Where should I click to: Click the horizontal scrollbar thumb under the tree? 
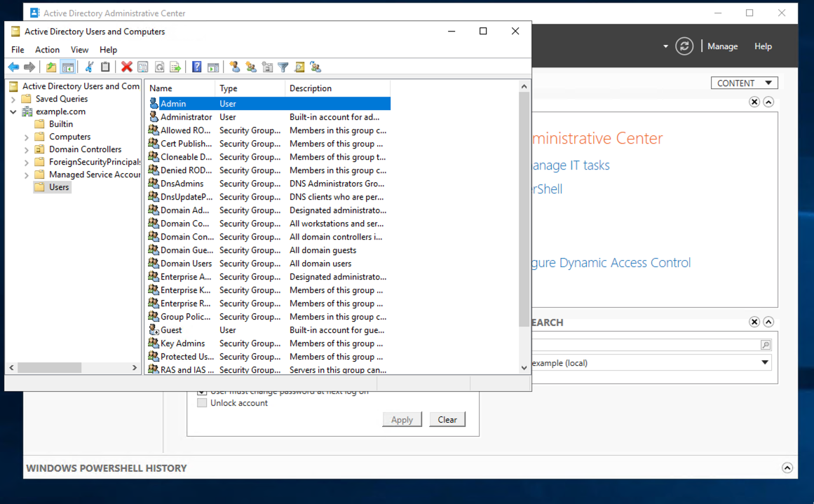coord(49,367)
